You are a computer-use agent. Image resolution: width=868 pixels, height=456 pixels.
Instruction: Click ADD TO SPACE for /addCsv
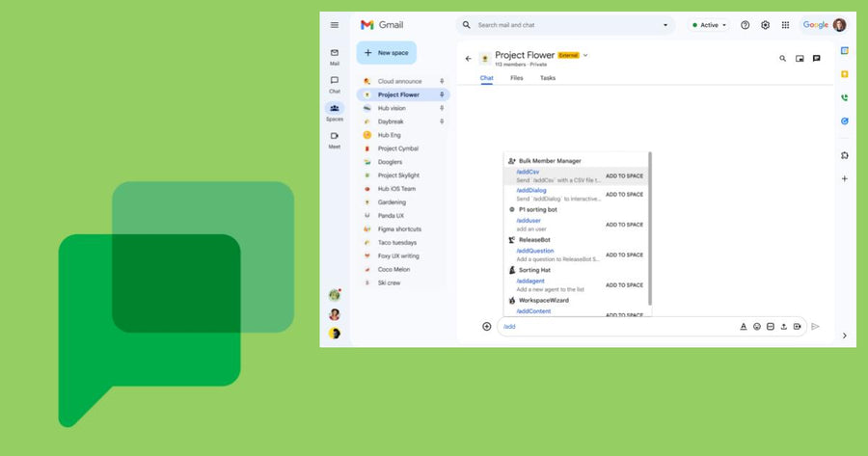[x=624, y=176]
